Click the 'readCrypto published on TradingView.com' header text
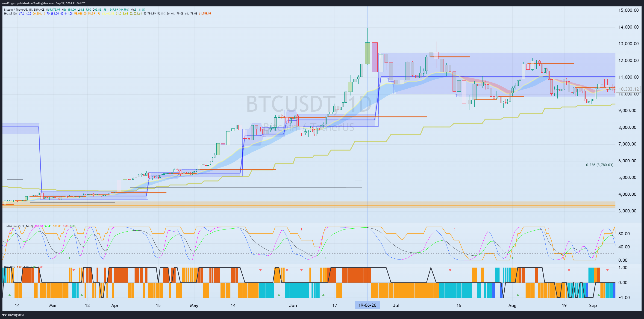 [28, 3]
